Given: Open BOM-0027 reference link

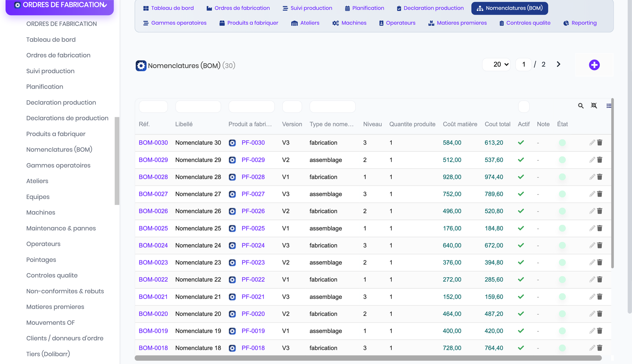Looking at the screenshot, I should [153, 194].
